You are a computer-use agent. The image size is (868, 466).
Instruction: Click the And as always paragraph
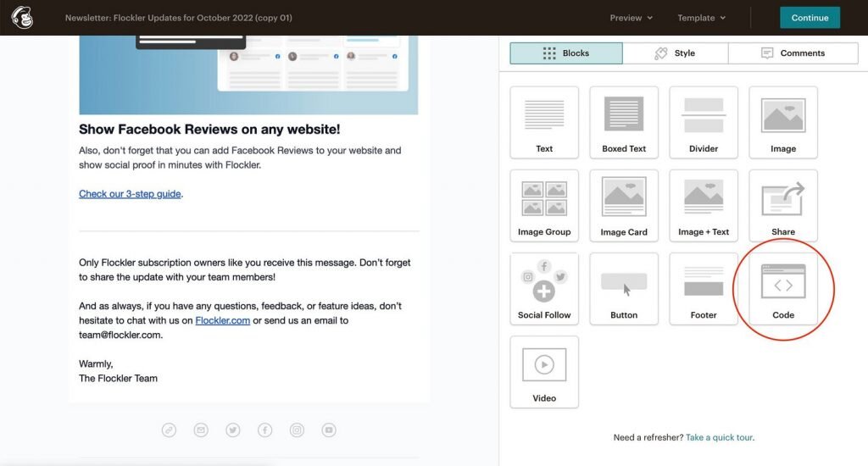pos(240,320)
